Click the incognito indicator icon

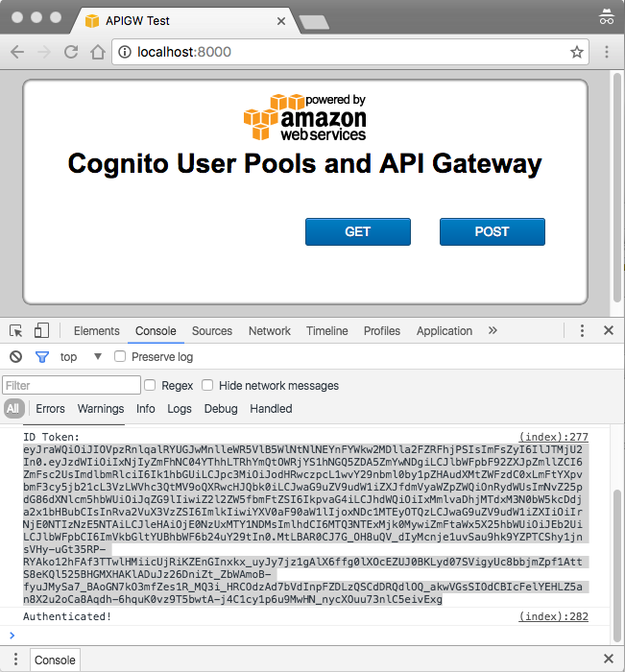[x=607, y=16]
